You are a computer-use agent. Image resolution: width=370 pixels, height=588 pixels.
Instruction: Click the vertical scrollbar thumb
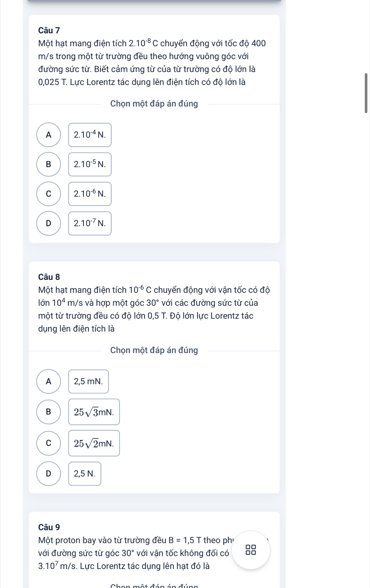[366, 93]
